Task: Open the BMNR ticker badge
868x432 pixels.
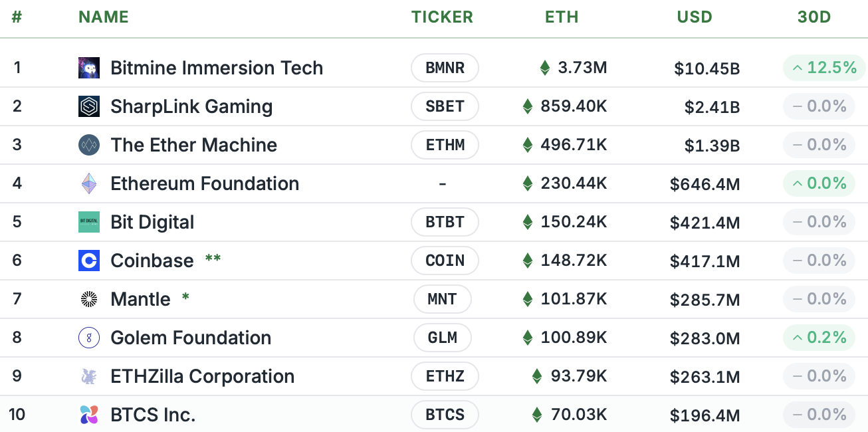Action: pos(445,67)
